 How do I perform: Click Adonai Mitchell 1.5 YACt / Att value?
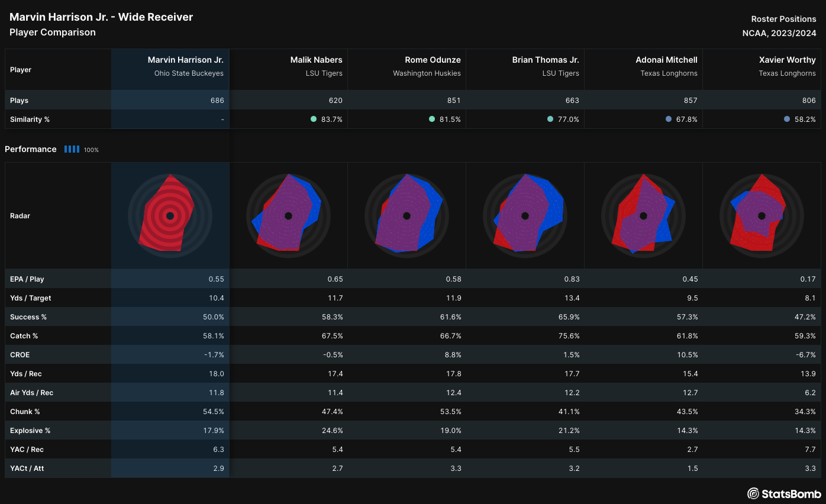pos(693,469)
